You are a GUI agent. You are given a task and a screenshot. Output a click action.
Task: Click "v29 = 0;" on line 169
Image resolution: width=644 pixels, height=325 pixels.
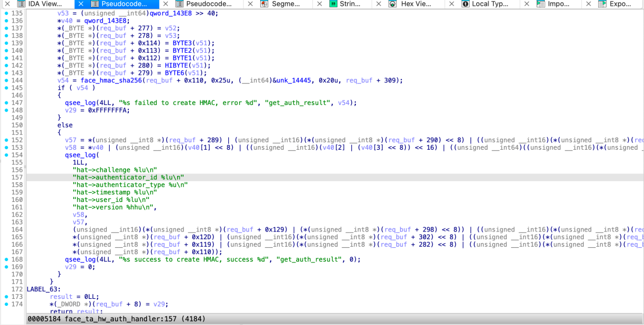point(80,267)
